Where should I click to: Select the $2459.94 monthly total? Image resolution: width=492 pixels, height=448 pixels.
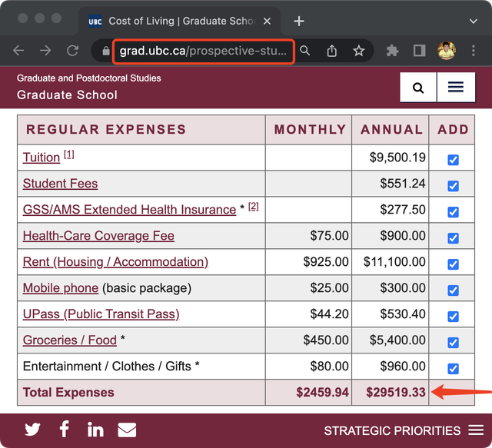tap(323, 393)
